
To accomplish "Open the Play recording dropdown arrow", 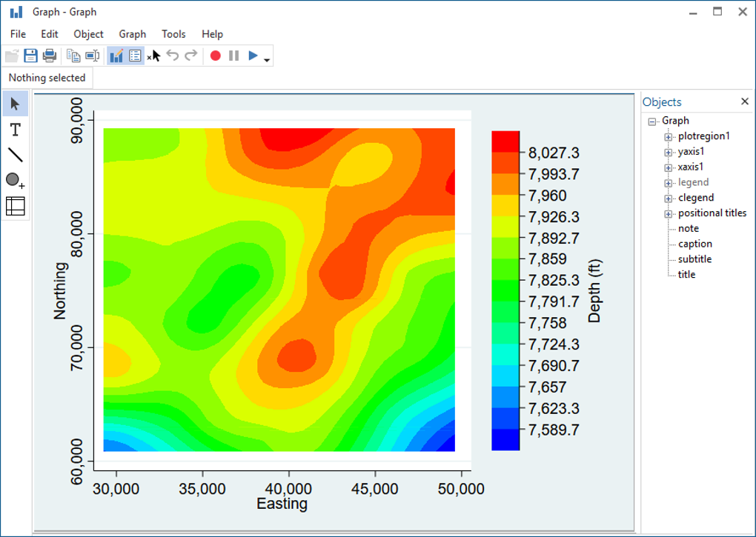I will 267,60.
